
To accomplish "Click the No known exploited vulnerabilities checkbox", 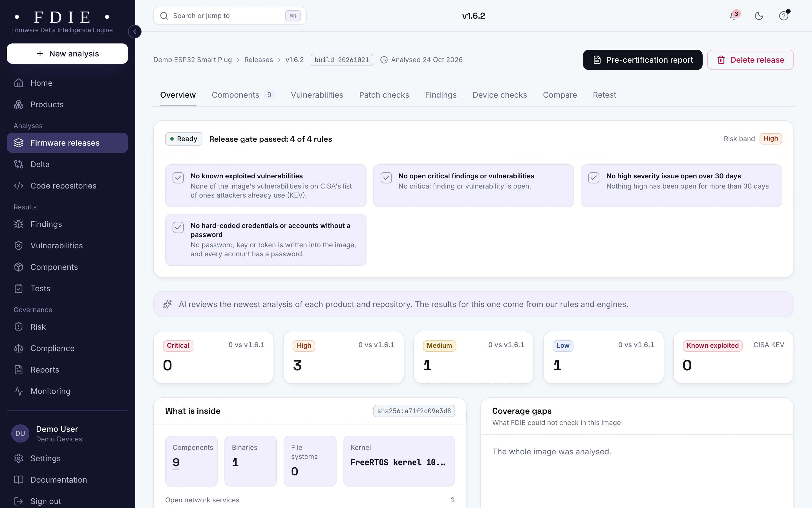I will coord(178,178).
